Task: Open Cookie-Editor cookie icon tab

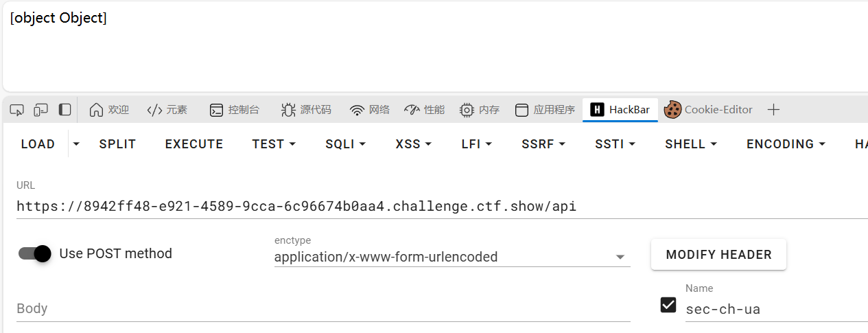Action: point(708,110)
